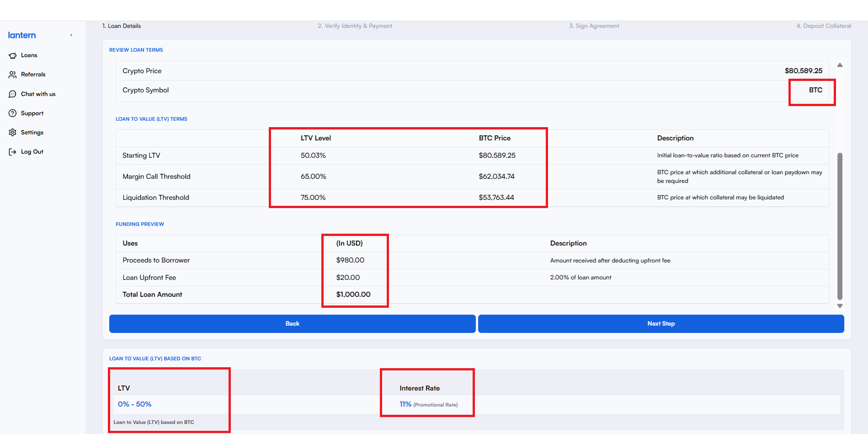Open Chat with us

pos(38,94)
